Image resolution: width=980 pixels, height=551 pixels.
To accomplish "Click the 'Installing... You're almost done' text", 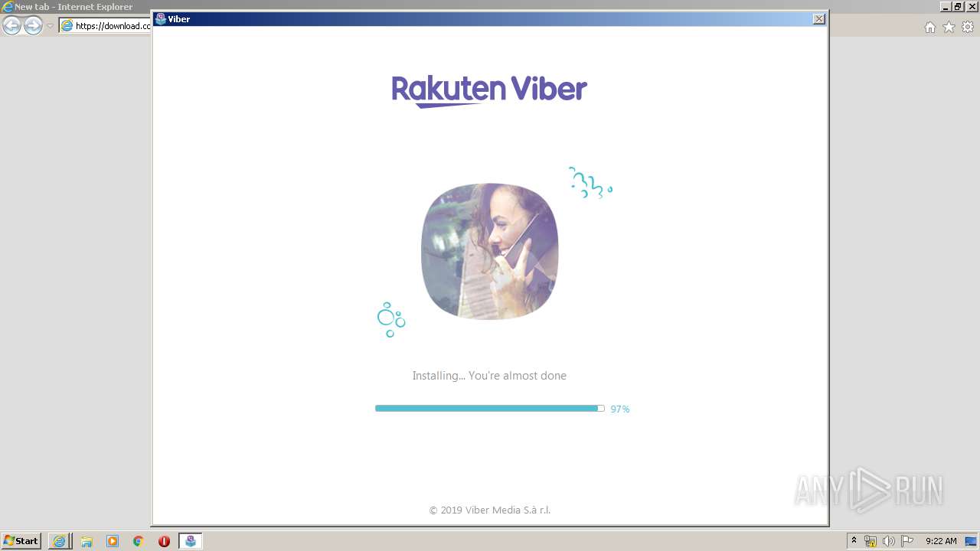I will 489,376.
